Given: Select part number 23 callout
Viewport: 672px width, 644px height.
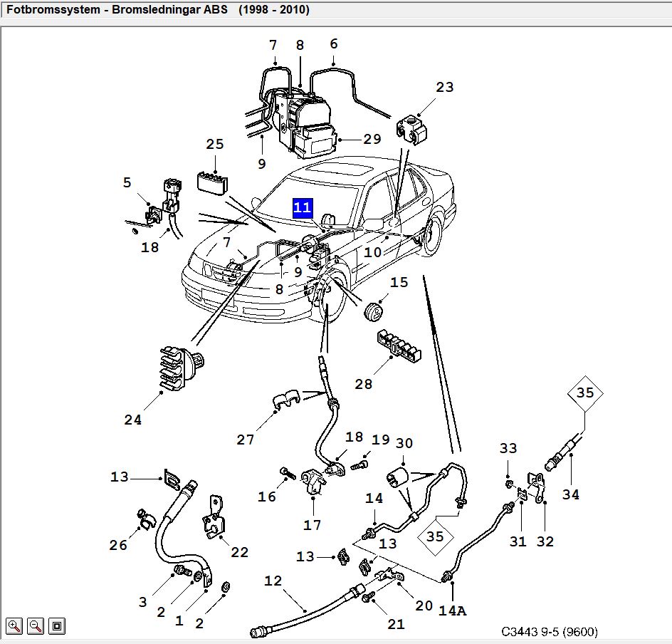Looking at the screenshot, I should pyautogui.click(x=444, y=87).
